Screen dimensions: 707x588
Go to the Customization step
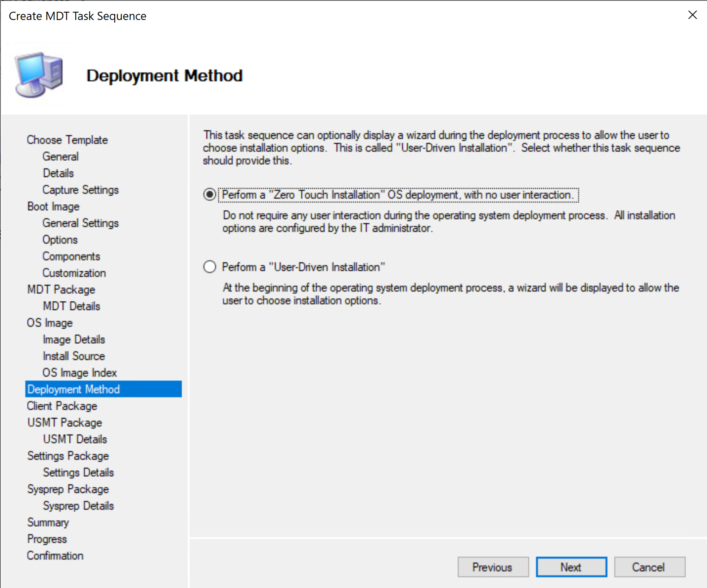click(74, 272)
